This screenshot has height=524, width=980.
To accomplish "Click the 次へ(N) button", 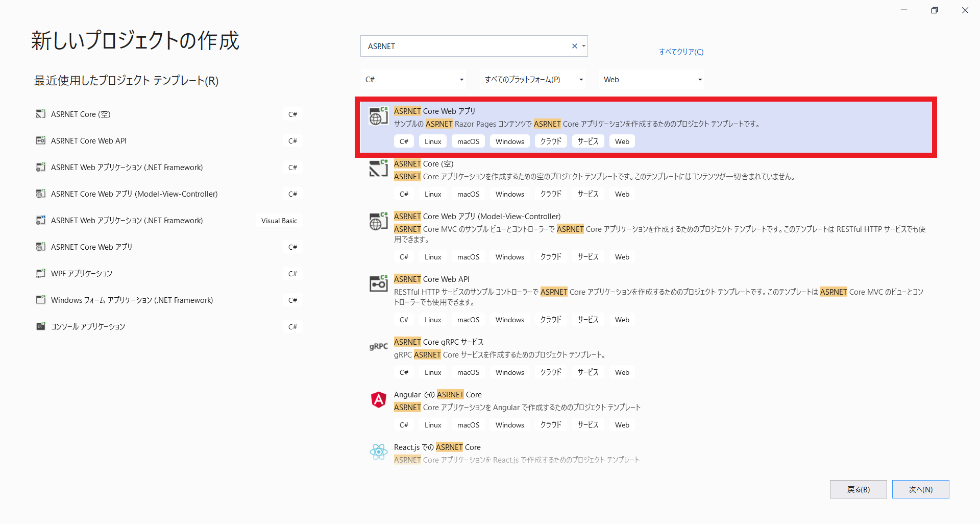I will tap(920, 489).
